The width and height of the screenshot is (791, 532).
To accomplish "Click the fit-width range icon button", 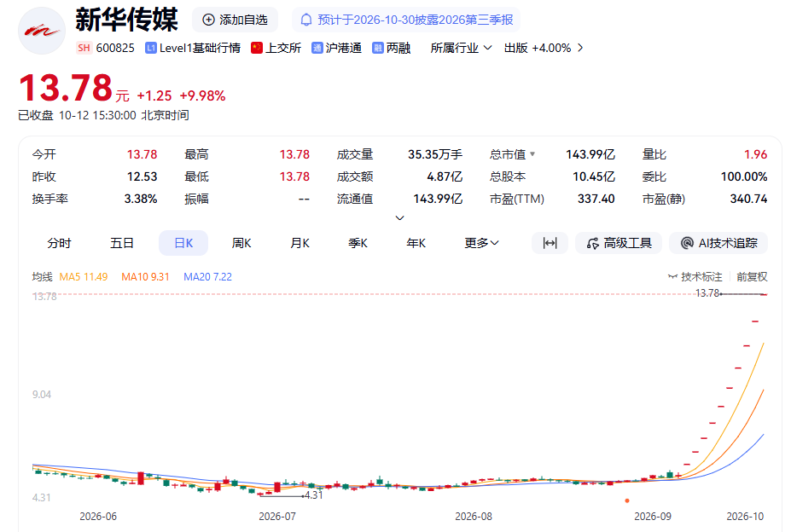I will click(550, 243).
